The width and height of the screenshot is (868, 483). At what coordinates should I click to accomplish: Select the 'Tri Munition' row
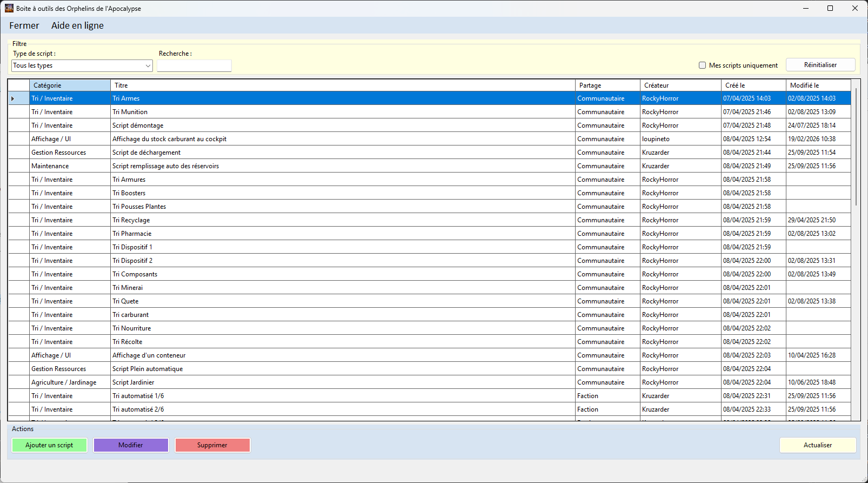coord(343,112)
